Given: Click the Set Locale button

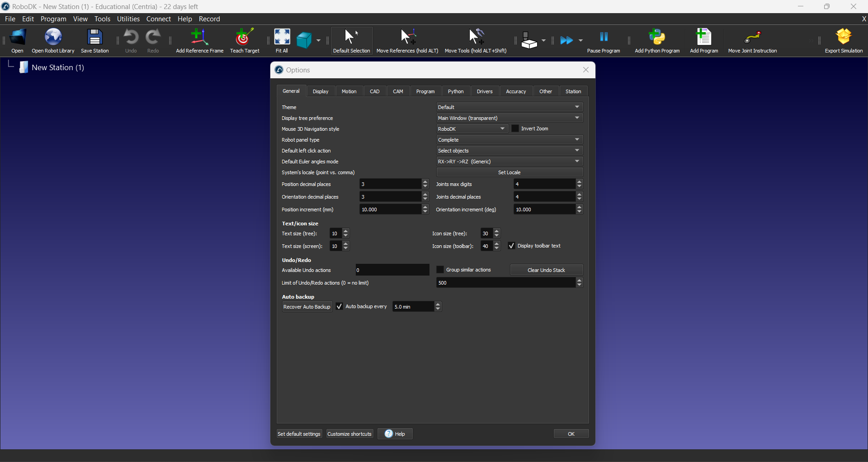Looking at the screenshot, I should pos(509,172).
